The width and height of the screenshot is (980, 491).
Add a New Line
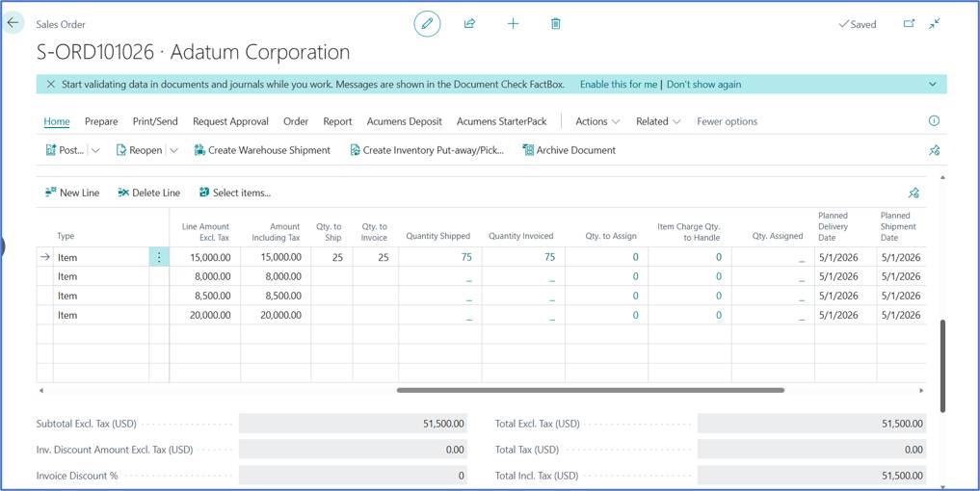72,193
